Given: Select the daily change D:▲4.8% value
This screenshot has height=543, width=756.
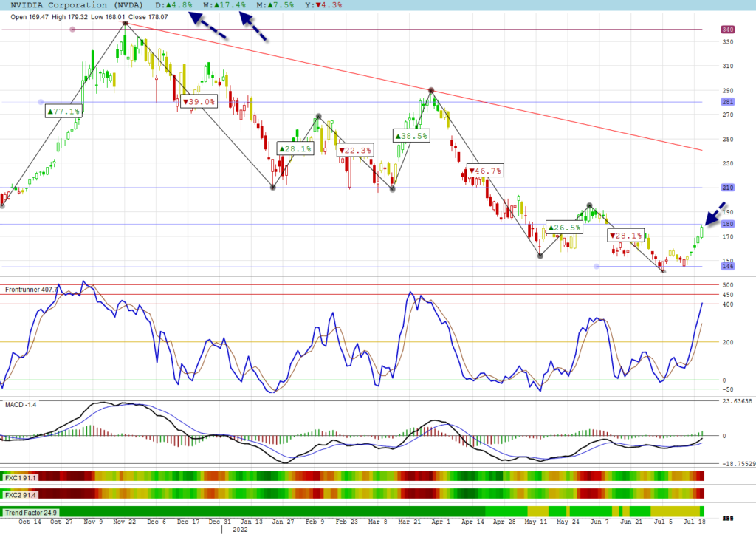Looking at the screenshot, I should coord(174,5).
